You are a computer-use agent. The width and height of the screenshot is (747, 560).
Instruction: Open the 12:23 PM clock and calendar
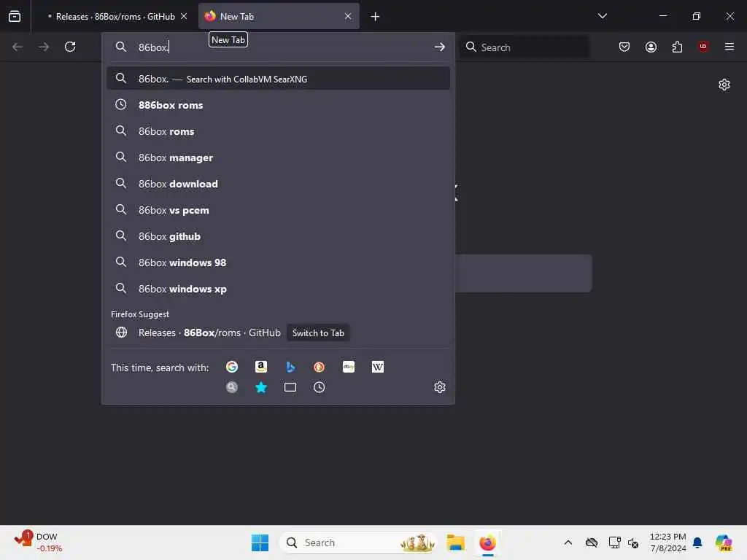coord(668,542)
